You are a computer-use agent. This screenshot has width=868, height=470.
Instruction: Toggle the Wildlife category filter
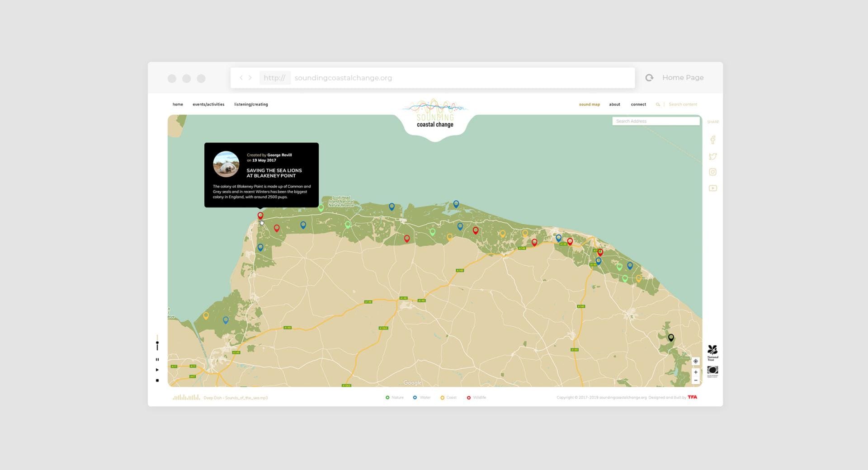point(476,398)
